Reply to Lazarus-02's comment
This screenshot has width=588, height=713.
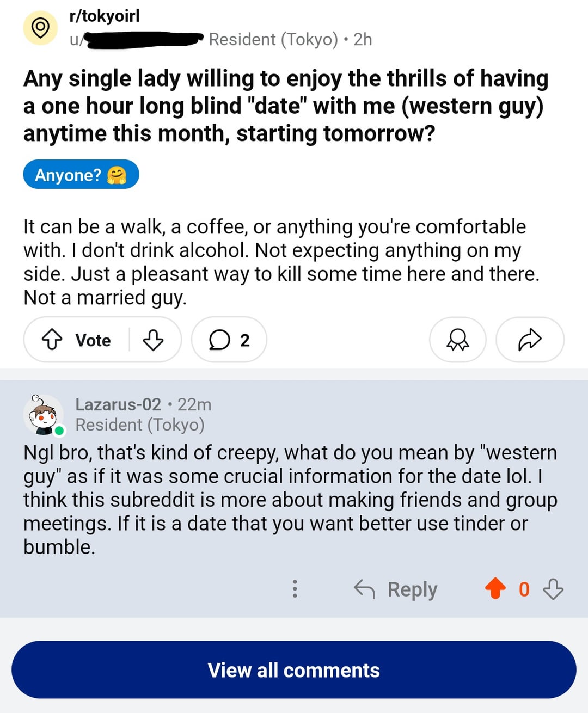coord(396,589)
